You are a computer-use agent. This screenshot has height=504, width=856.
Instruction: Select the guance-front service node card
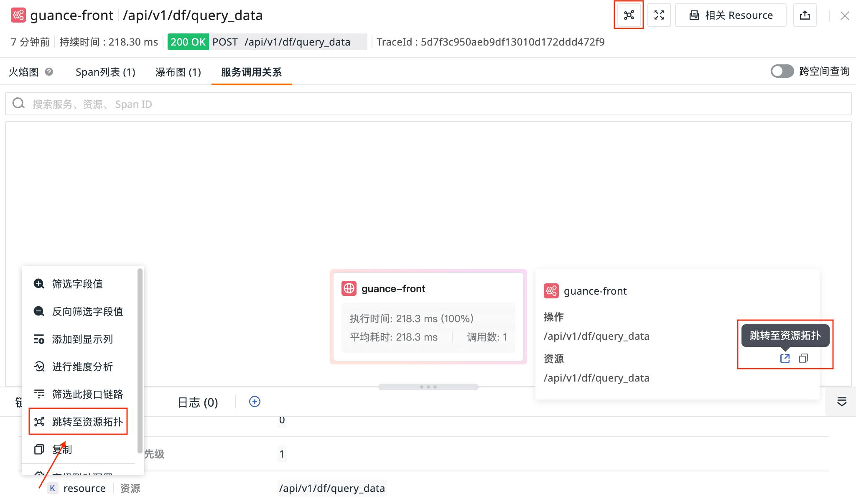coord(428,316)
